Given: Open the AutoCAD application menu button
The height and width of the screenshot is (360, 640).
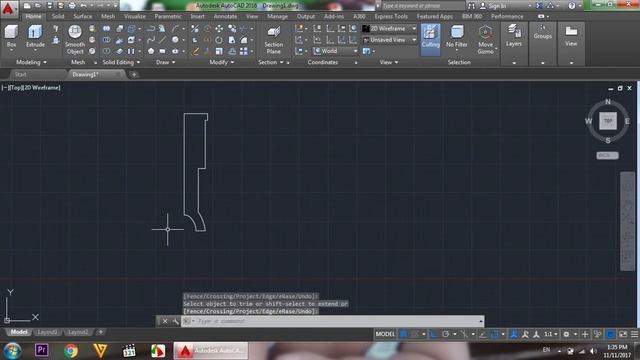Looking at the screenshot, I should pos(9,9).
